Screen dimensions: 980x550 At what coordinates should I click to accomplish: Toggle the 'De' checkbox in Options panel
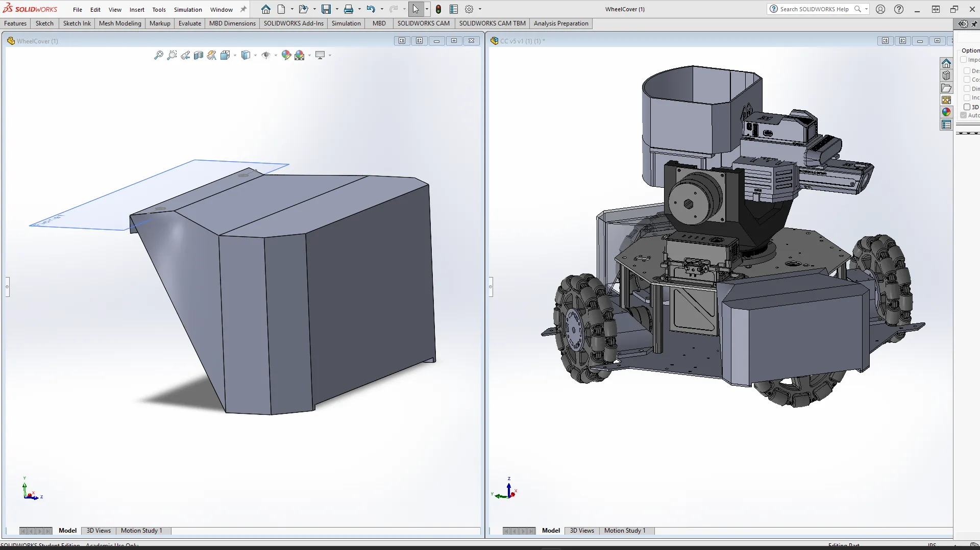pyautogui.click(x=967, y=71)
